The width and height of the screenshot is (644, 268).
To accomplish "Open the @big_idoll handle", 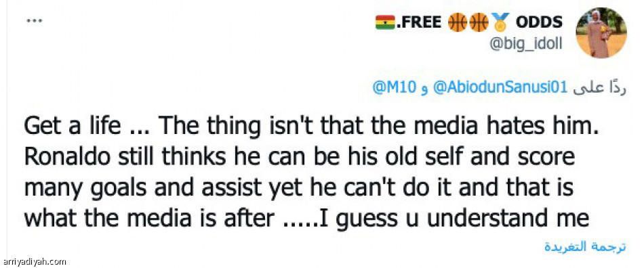I will [526, 43].
